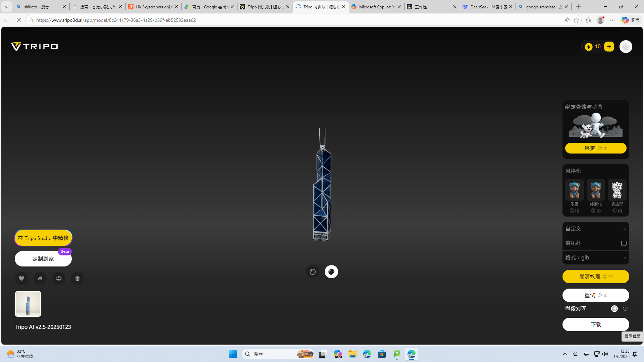Switch to untextured view mode icon
The height and width of the screenshot is (362, 644).
click(x=313, y=272)
